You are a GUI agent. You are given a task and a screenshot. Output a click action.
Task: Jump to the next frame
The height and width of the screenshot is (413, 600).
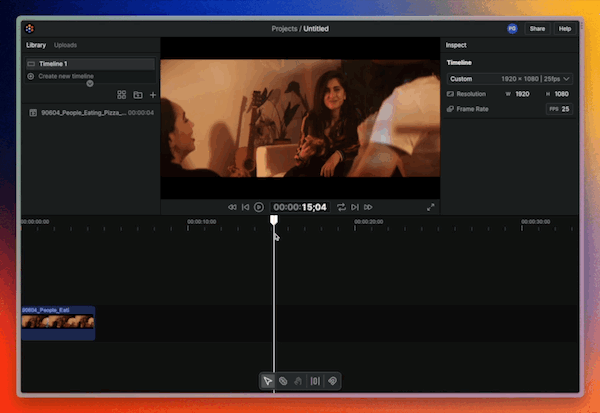[355, 207]
